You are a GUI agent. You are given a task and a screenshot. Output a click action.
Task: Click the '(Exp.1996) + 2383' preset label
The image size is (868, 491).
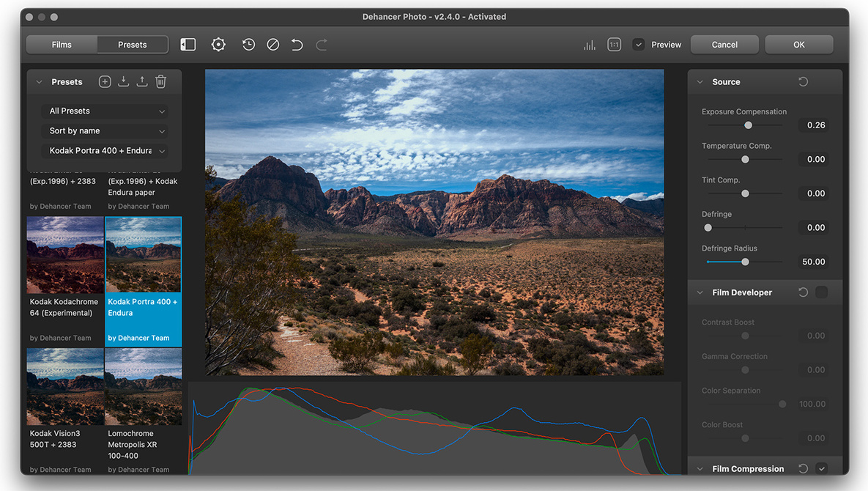(x=62, y=181)
